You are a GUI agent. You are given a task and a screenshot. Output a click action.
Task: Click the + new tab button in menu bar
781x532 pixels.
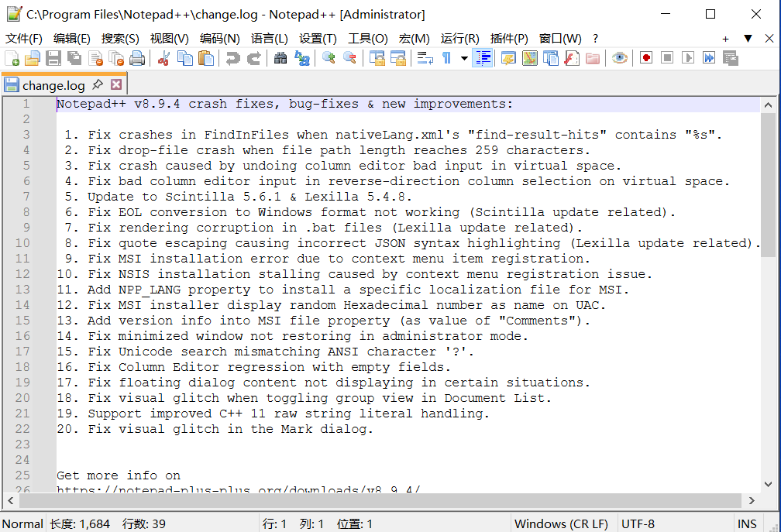coord(725,38)
